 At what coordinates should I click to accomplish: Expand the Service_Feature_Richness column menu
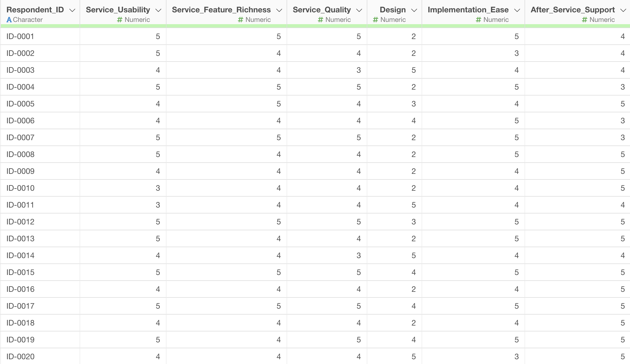[279, 10]
